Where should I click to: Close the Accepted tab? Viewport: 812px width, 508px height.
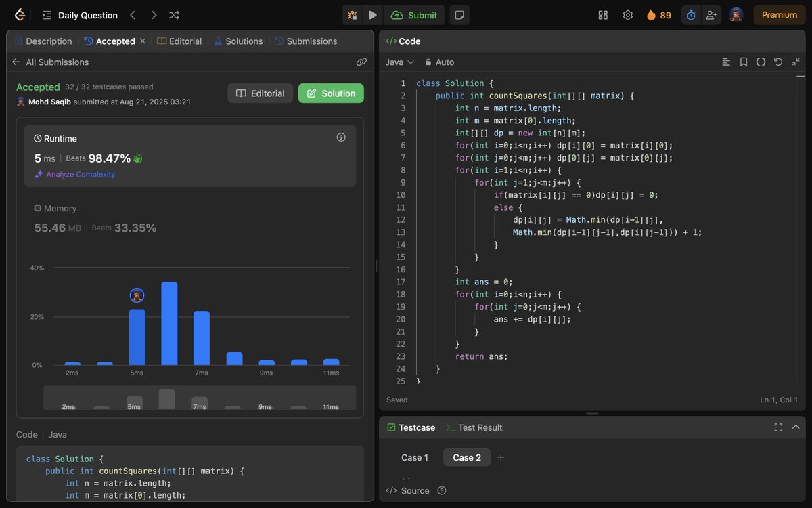tap(143, 41)
